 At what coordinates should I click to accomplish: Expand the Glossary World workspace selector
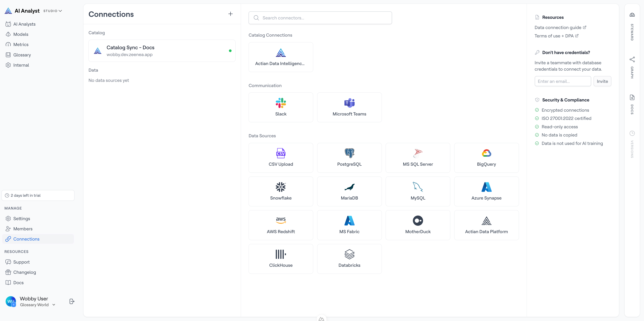click(x=53, y=305)
